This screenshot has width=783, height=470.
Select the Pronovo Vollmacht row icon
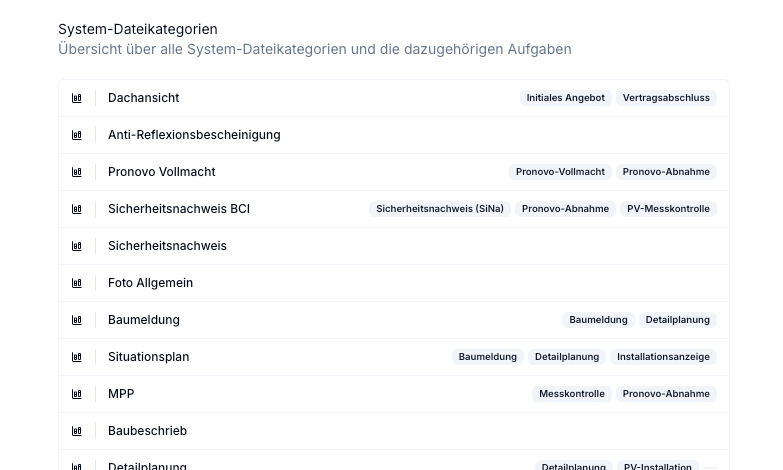tap(76, 172)
